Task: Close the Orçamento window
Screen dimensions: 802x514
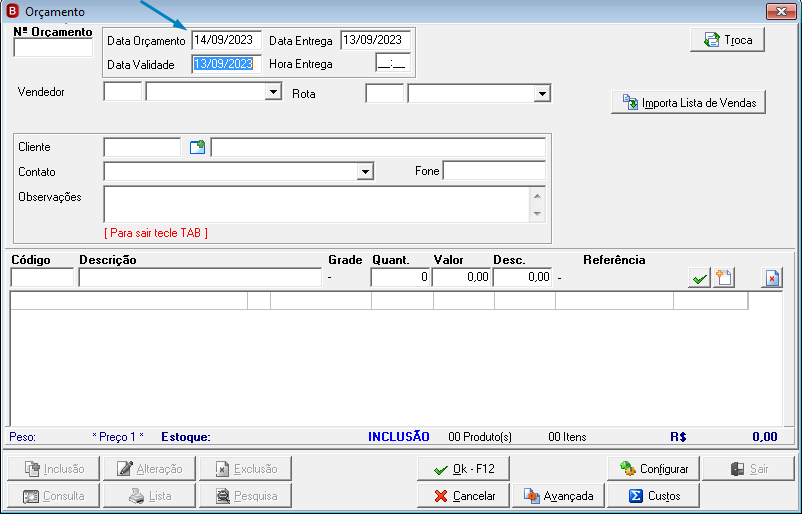Action: point(781,11)
